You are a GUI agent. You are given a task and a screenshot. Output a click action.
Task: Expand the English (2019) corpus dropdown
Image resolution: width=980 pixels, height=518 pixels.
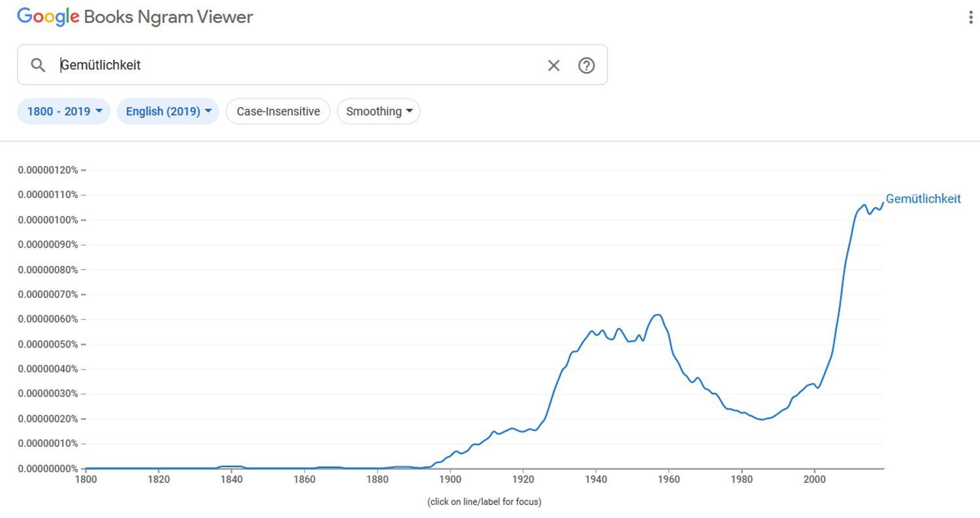168,112
